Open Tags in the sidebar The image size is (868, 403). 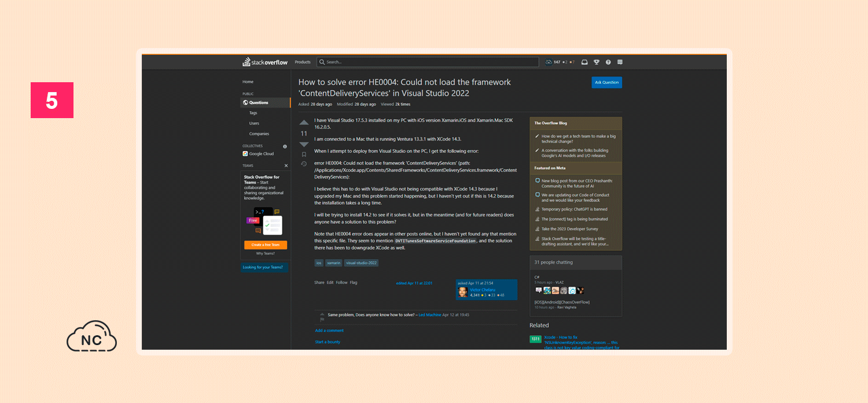pos(253,113)
